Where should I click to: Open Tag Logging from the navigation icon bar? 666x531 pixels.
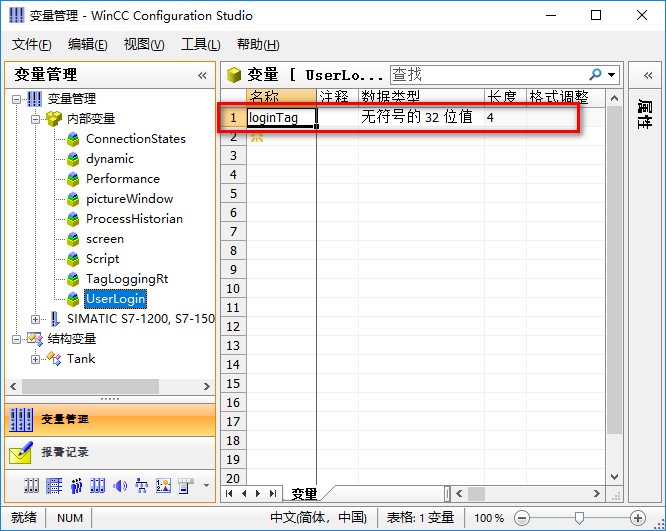click(31, 485)
